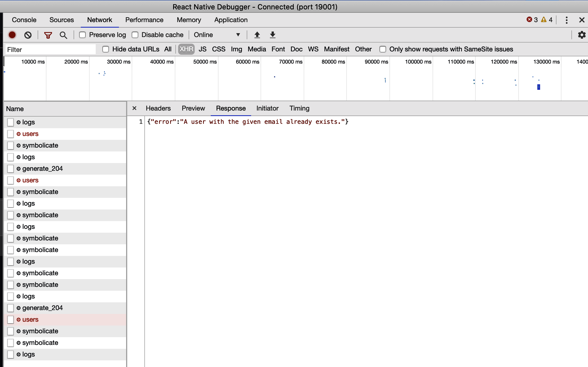
Task: Select the first generate_204 request
Action: [x=42, y=169]
